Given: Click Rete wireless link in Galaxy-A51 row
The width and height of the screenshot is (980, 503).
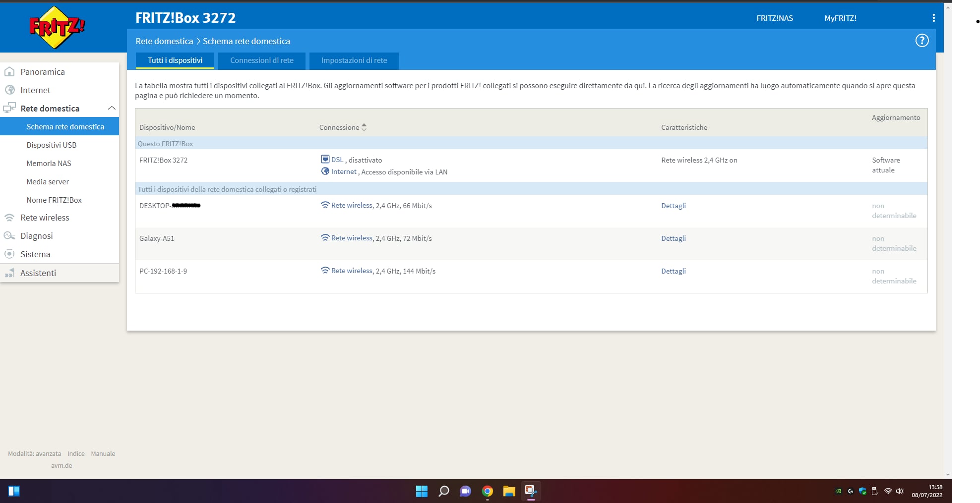Looking at the screenshot, I should coord(352,238).
